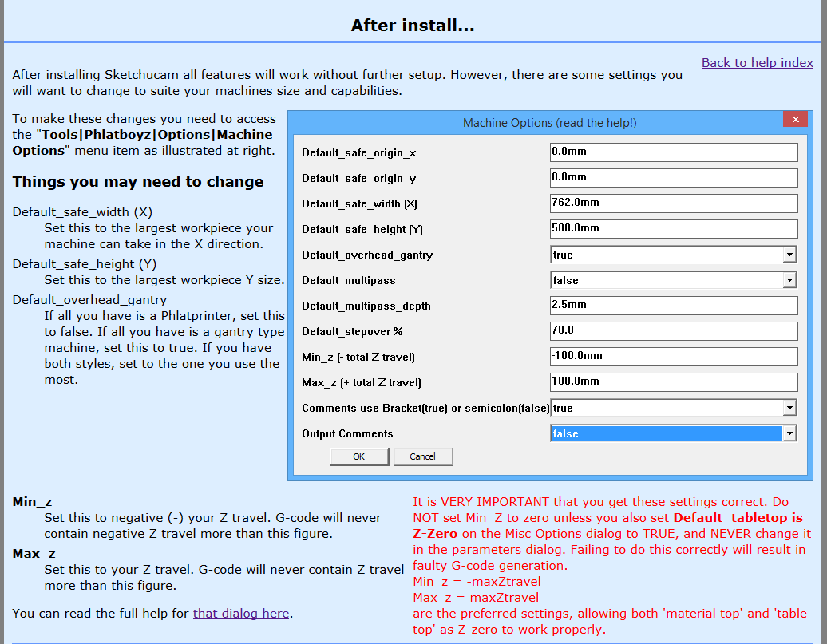Click the Default_multipass_depth 2.5mm field
Image resolution: width=827 pixels, height=644 pixels.
[x=673, y=305]
